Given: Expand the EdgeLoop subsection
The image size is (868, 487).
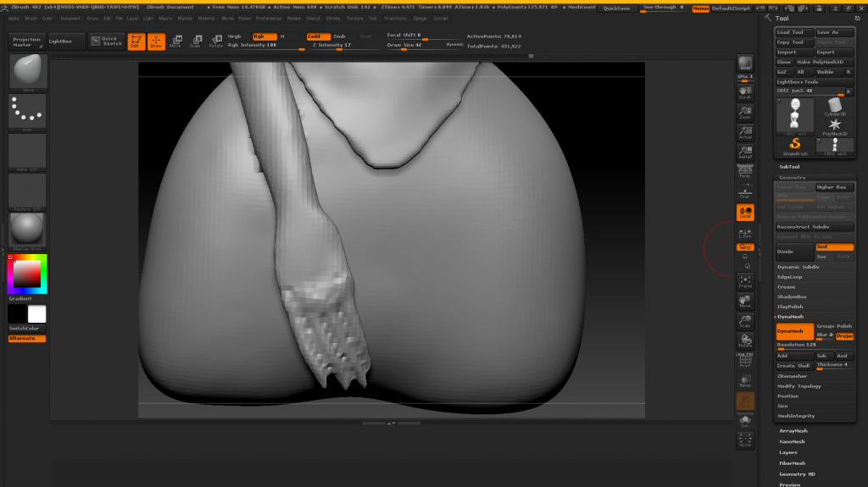Looking at the screenshot, I should tap(789, 277).
